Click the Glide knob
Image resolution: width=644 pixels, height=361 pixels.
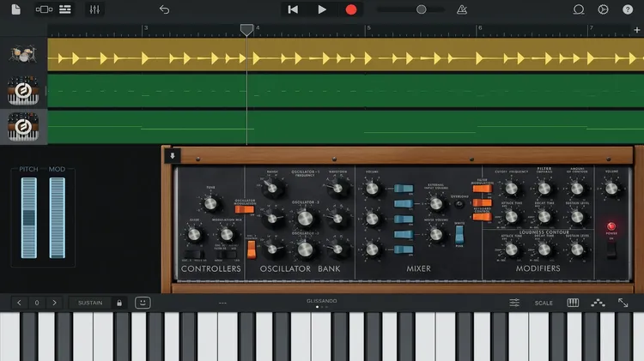[194, 235]
